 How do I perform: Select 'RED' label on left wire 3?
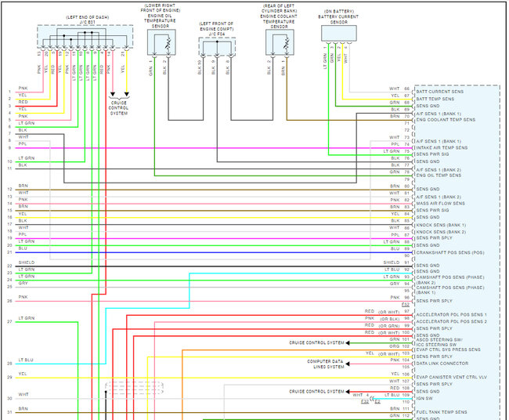tap(23, 102)
